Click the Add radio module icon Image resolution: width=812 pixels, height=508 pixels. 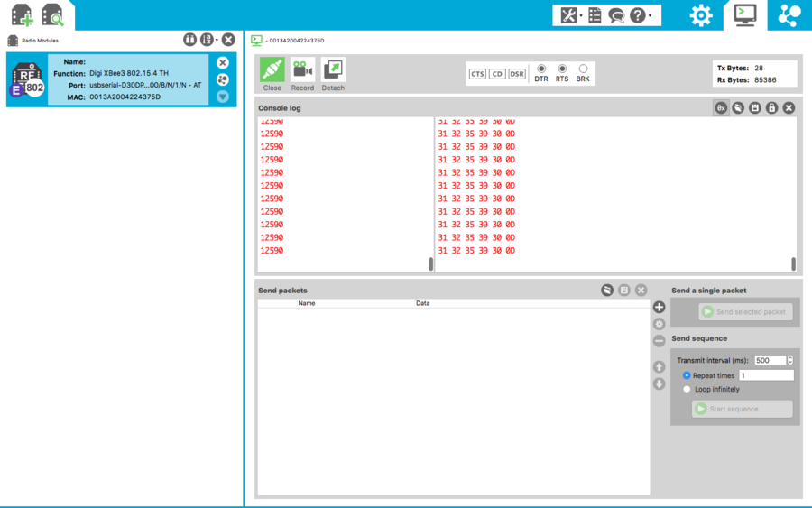[x=22, y=14]
